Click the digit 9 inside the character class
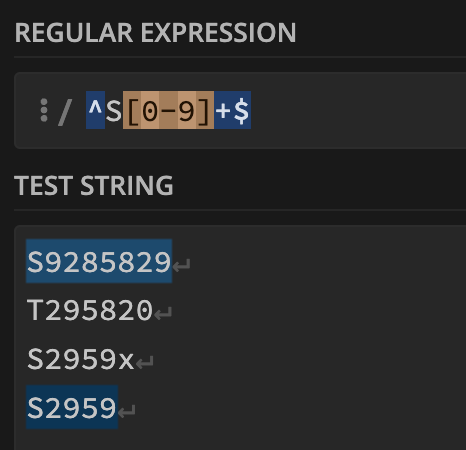 pyautogui.click(x=187, y=110)
